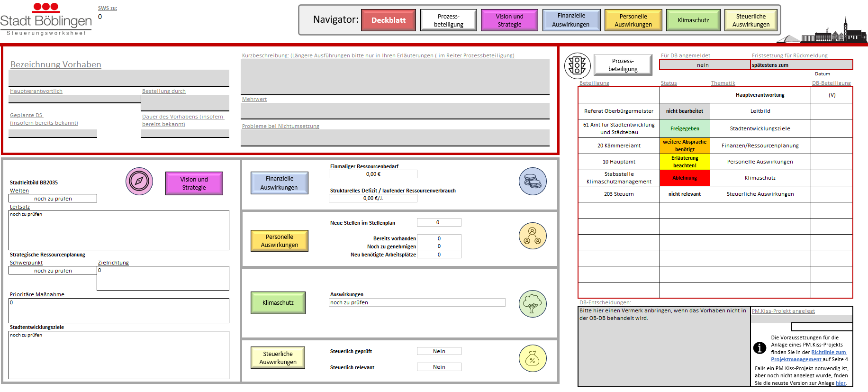Click the Stadt Böblingen logo

coord(46,19)
